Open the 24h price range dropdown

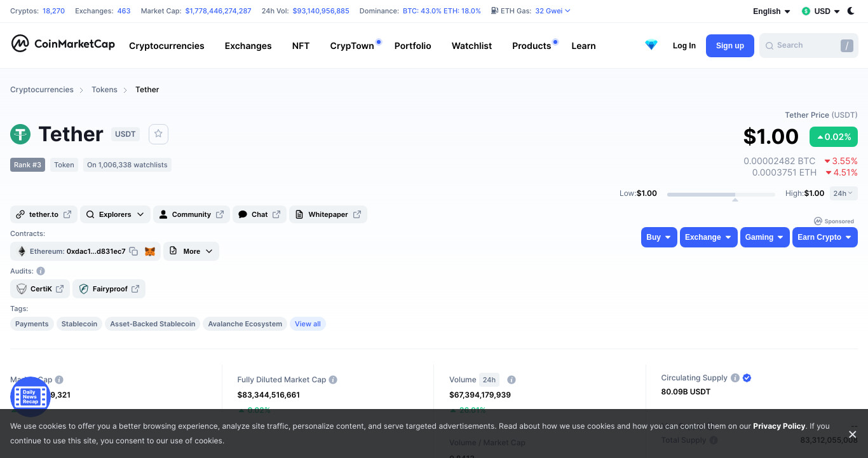(844, 193)
